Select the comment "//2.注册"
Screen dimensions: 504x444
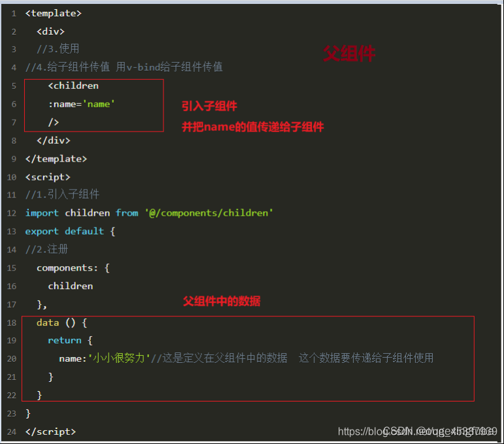pos(46,249)
